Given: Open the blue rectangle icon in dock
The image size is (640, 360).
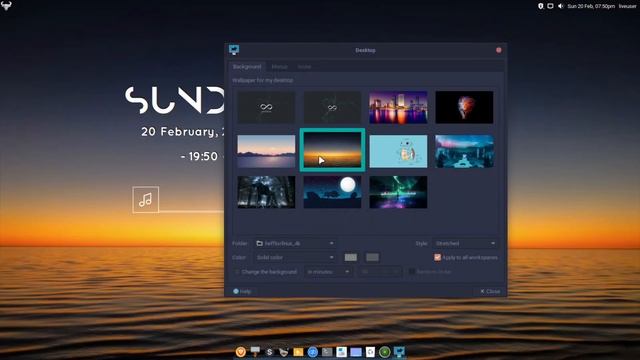Looking at the screenshot, I should (356, 352).
